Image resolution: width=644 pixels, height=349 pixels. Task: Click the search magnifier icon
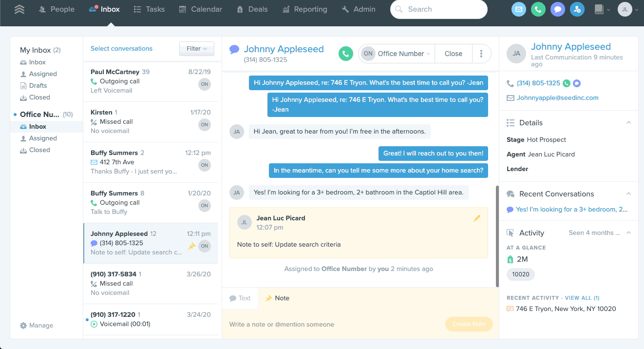click(x=399, y=9)
